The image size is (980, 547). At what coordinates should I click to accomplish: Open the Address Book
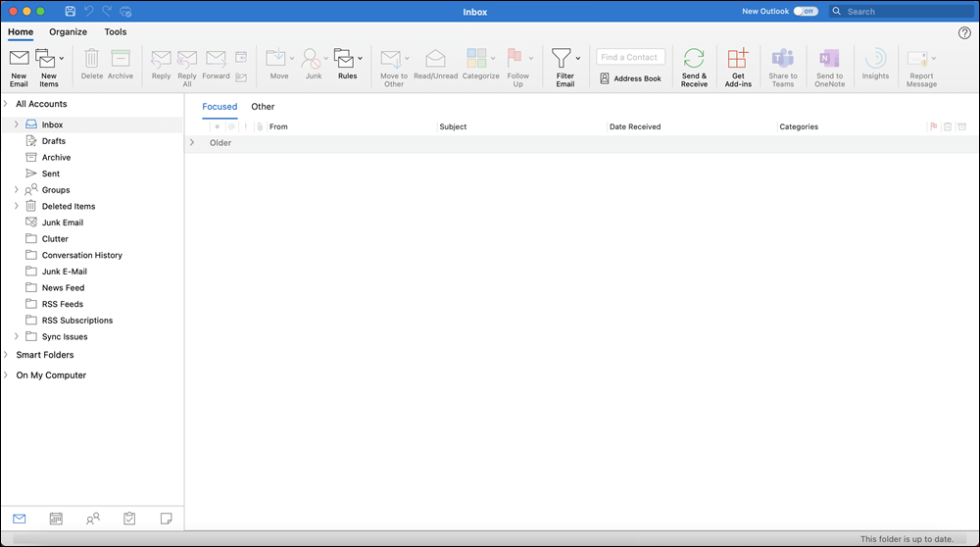coord(630,78)
